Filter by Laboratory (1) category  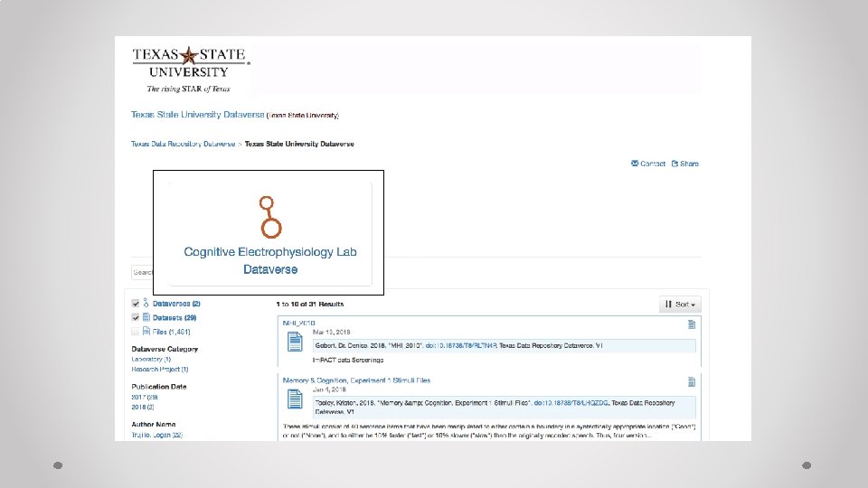[151, 359]
